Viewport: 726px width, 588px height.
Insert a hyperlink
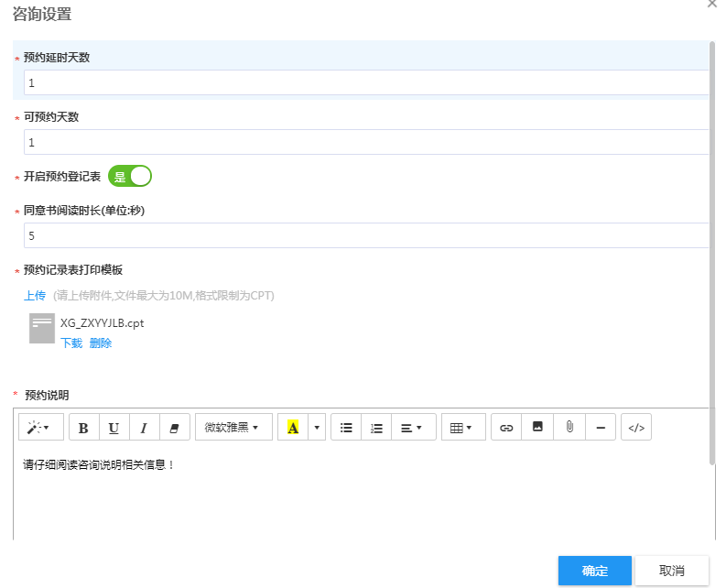point(506,427)
